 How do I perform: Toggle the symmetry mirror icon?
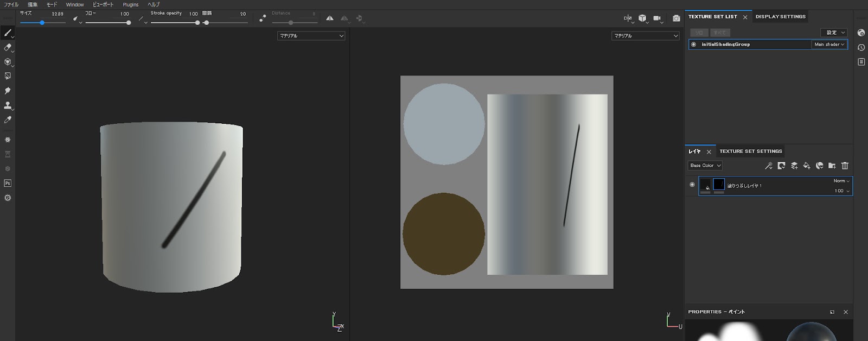coord(330,18)
